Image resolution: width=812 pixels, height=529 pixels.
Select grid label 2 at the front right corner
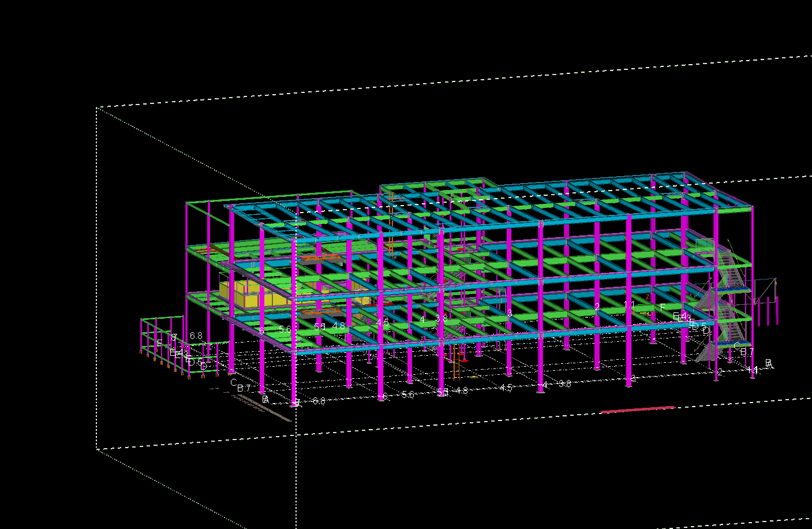tap(720, 372)
